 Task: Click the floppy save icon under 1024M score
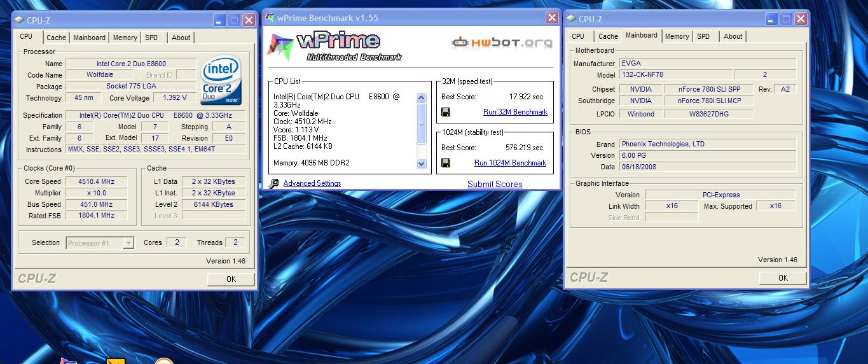click(446, 163)
